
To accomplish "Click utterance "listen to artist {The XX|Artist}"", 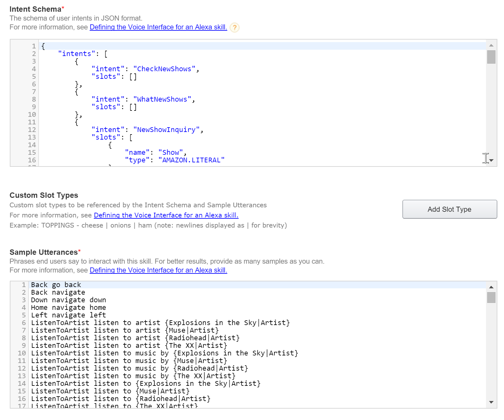I will (x=129, y=346).
